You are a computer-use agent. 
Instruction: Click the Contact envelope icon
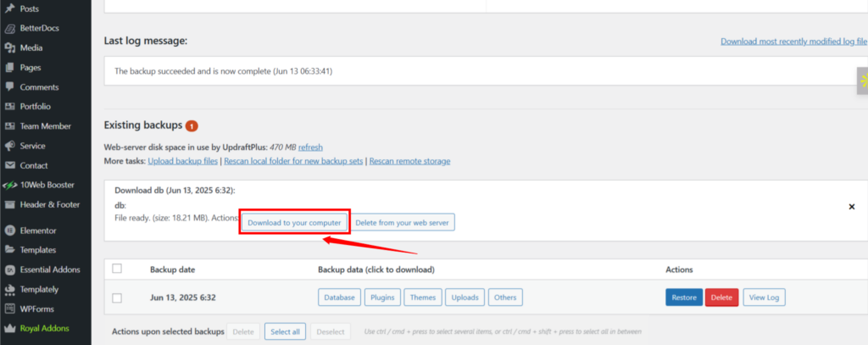[9, 165]
